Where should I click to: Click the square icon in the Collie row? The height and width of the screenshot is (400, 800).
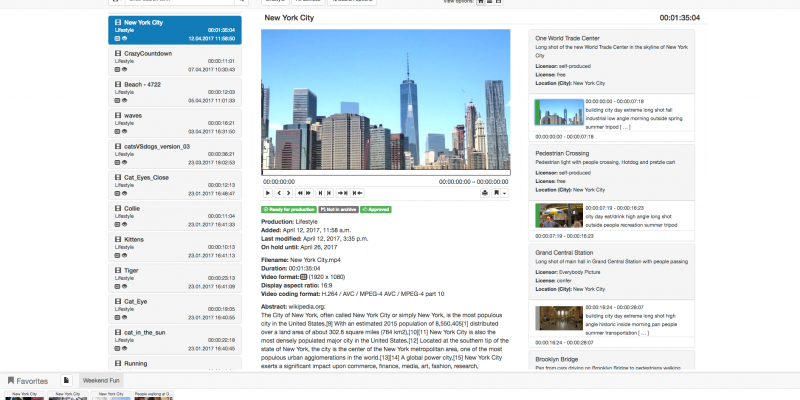pyautogui.click(x=117, y=224)
